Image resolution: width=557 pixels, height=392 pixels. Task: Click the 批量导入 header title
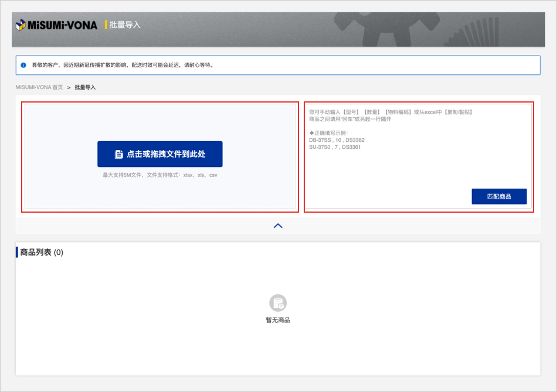coord(125,25)
